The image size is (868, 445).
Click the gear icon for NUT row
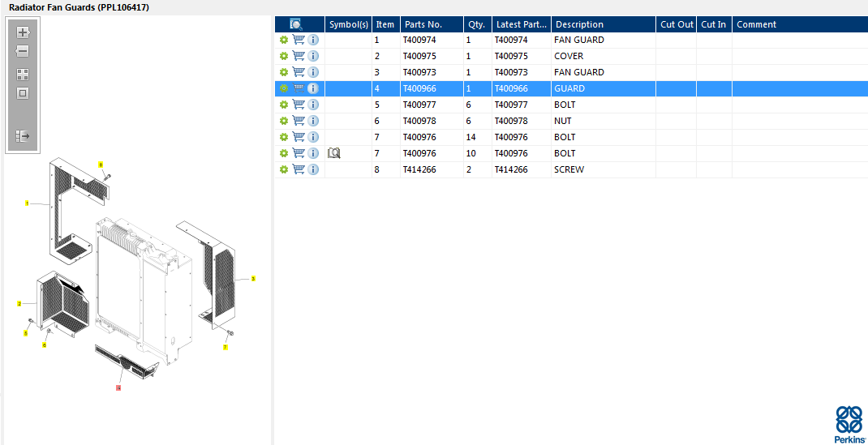(x=284, y=121)
